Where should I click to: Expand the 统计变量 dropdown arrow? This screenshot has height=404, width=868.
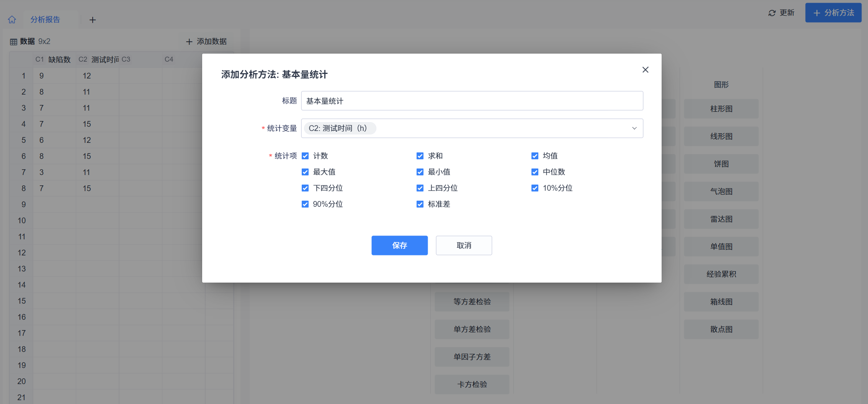tap(634, 128)
